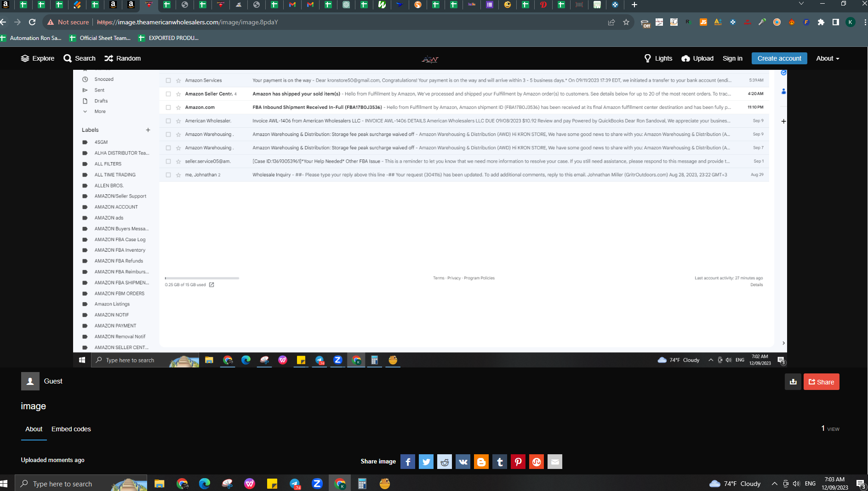Switch to the About tab below the image title
Viewport: 868px width, 491px height.
[x=34, y=429]
